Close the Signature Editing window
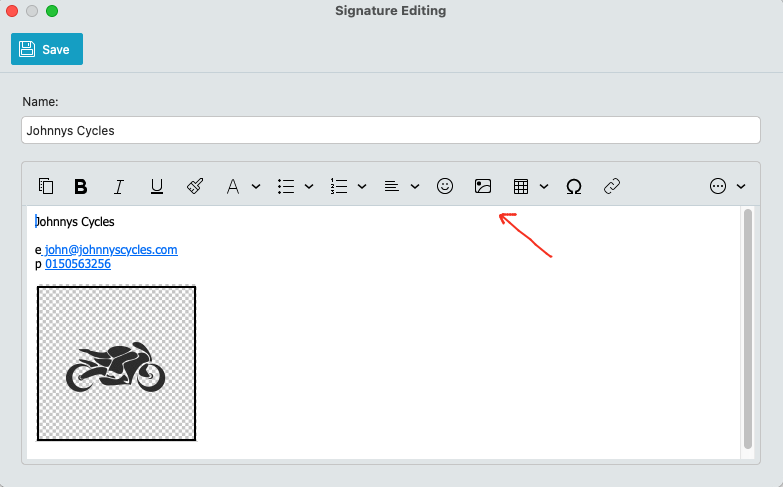This screenshot has height=487, width=783. tap(12, 11)
